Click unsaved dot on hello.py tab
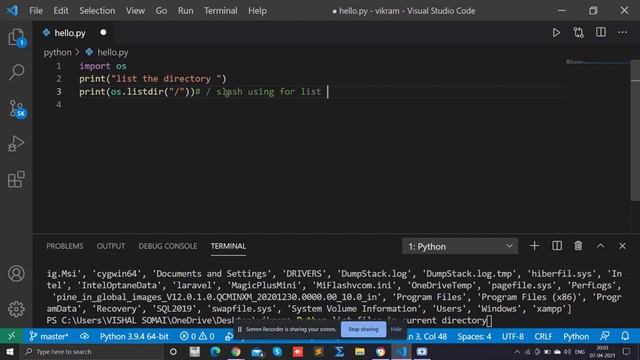This screenshot has height=360, width=640. (103, 32)
